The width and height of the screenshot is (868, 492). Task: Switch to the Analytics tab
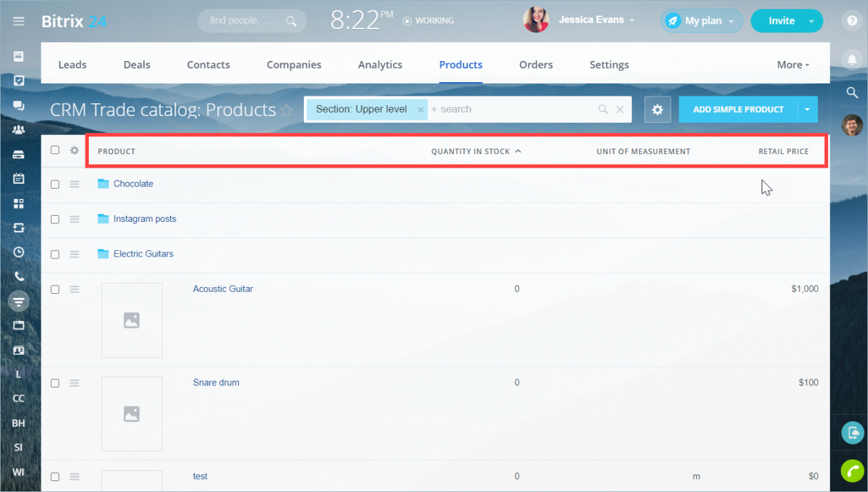pos(380,65)
